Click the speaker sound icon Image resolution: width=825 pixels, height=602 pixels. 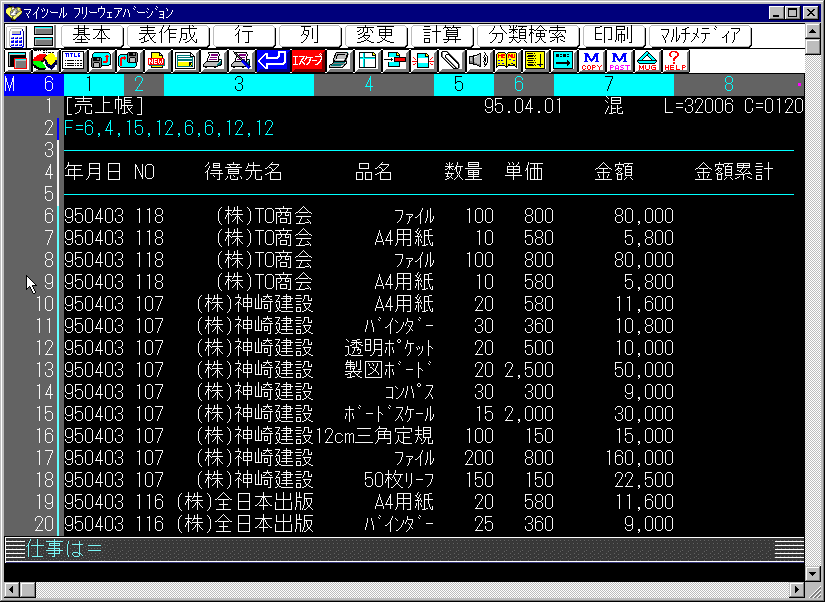click(x=478, y=61)
